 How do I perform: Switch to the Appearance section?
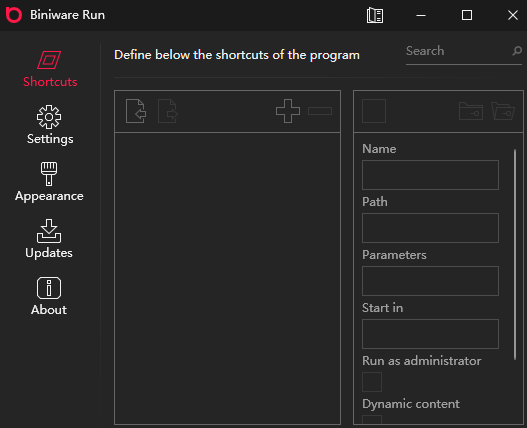(x=49, y=182)
